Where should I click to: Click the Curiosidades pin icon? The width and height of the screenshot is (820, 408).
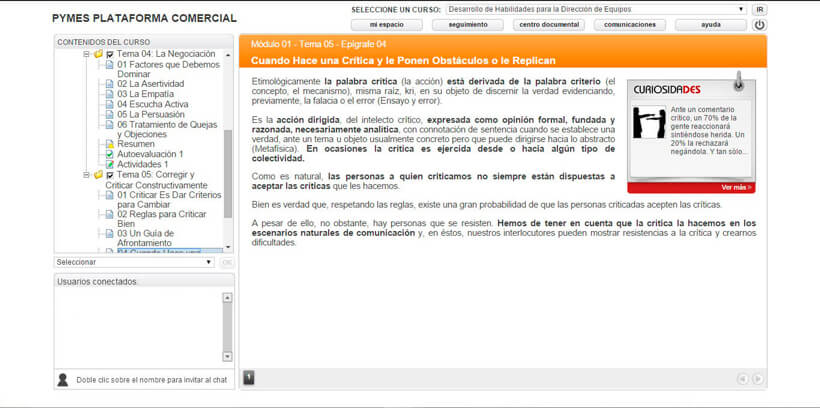click(738, 82)
